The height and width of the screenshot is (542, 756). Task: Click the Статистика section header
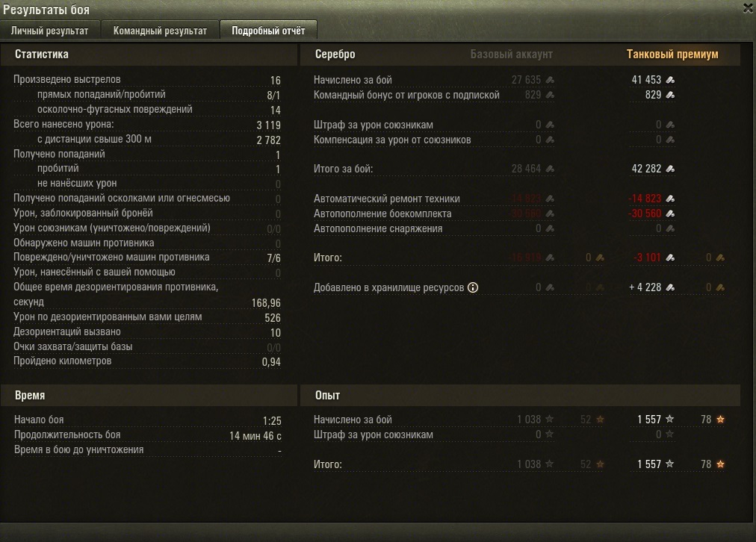(x=42, y=54)
